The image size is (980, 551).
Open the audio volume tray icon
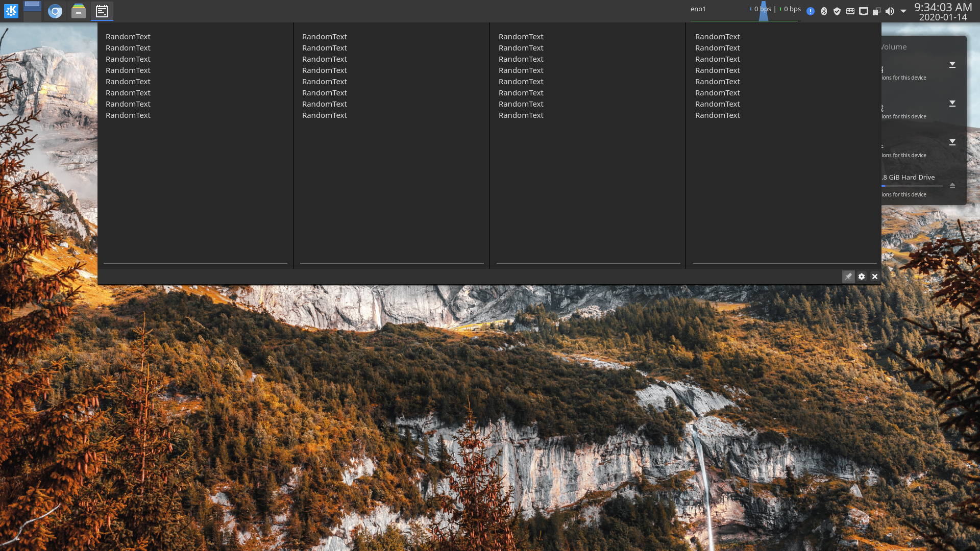[890, 11]
